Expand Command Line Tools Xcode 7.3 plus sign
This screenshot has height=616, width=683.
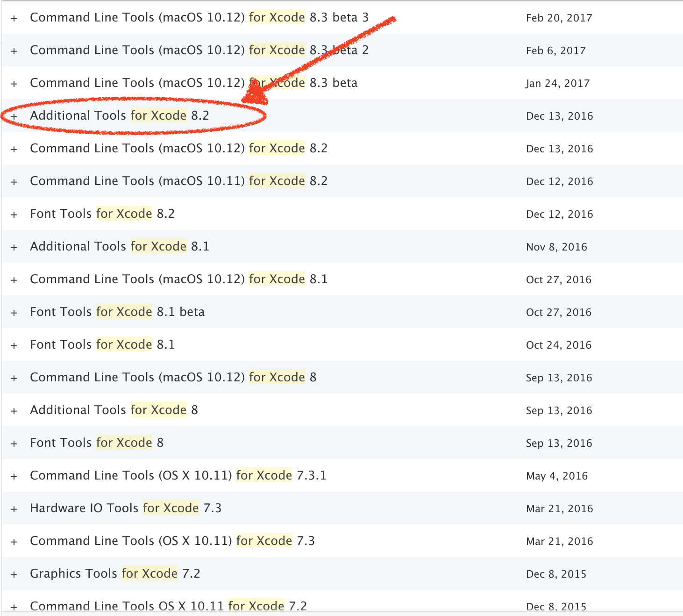click(14, 542)
